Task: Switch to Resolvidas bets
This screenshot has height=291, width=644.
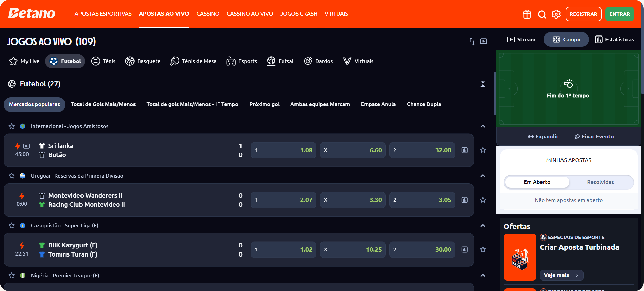Action: [600, 182]
